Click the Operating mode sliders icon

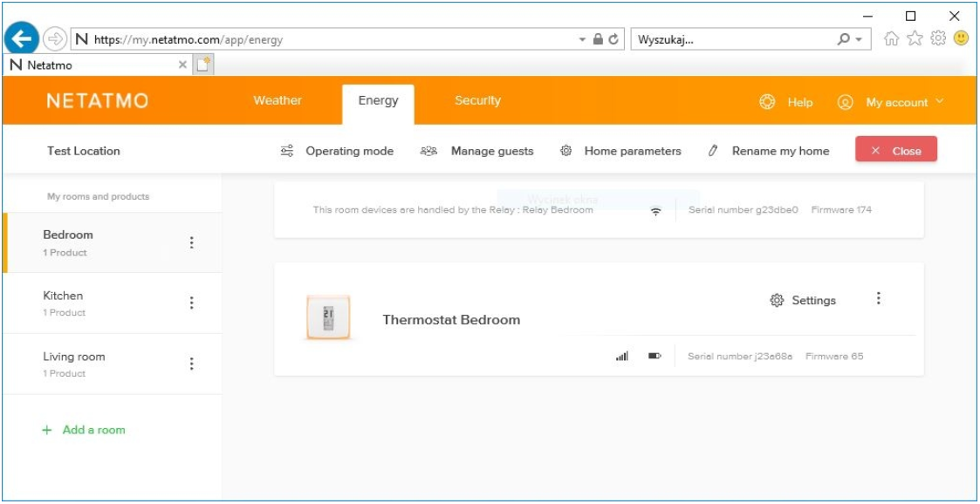click(x=287, y=151)
